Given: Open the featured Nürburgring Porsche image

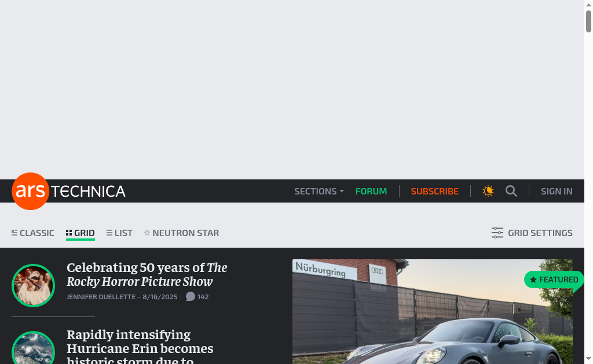Looking at the screenshot, I should point(432,311).
